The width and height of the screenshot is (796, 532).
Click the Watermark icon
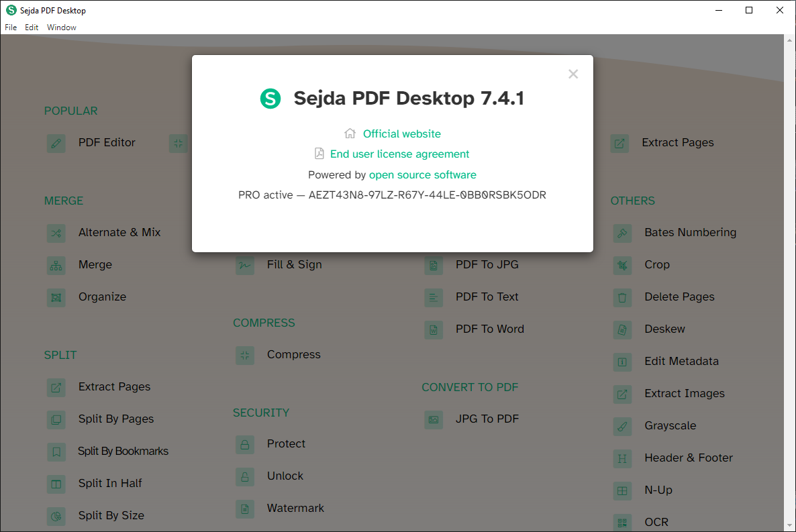click(x=245, y=509)
